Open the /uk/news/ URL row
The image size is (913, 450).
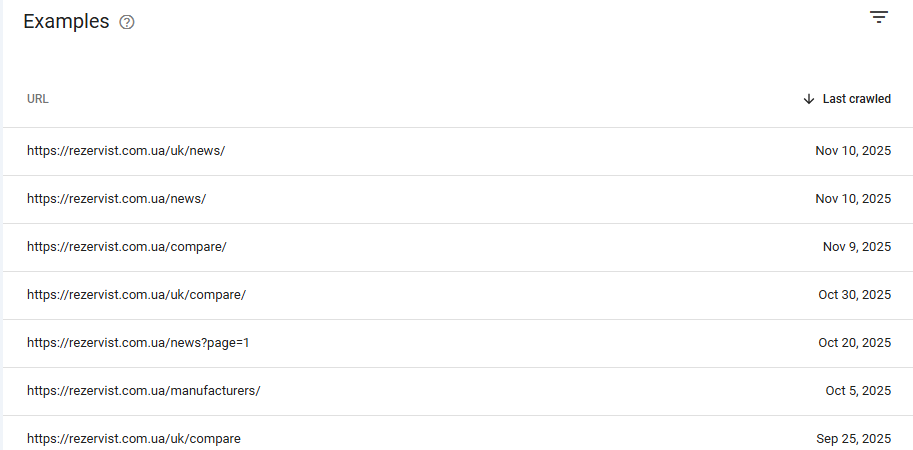[458, 151]
